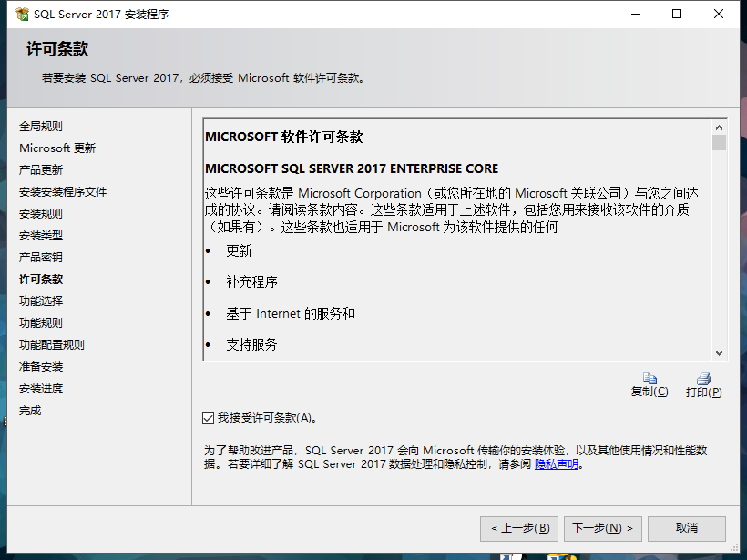This screenshot has width=747, height=560.
Task: Click the scroll-down arrow of license text
Action: point(720,353)
